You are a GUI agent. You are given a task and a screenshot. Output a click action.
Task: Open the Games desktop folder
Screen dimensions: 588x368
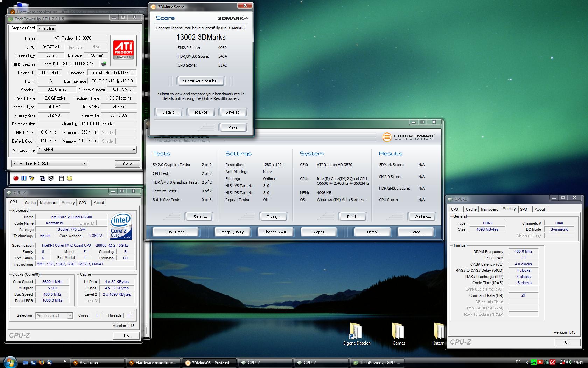[399, 334]
